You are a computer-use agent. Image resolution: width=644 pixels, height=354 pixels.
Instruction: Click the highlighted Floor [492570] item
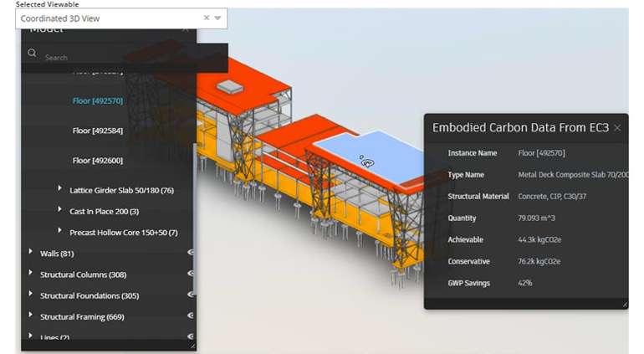click(x=98, y=100)
